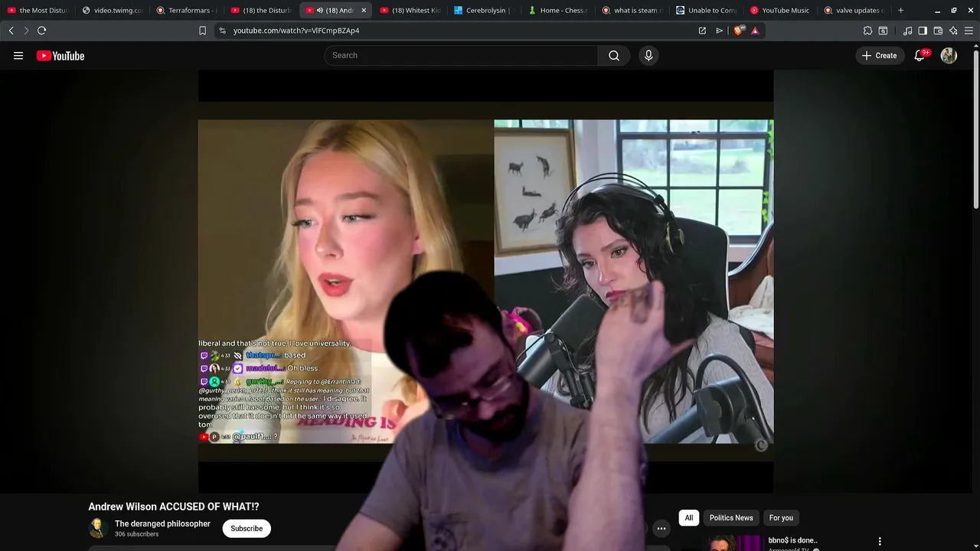Open site information icon beside URL

tap(222, 31)
